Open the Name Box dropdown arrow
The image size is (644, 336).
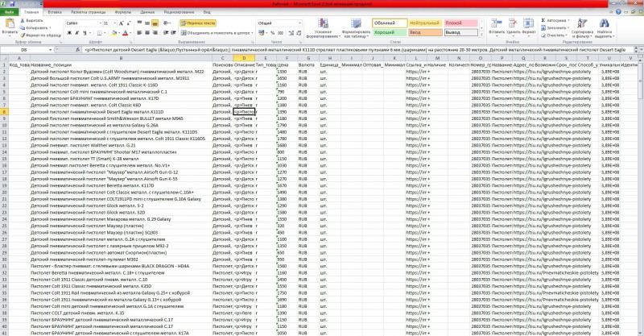50,50
